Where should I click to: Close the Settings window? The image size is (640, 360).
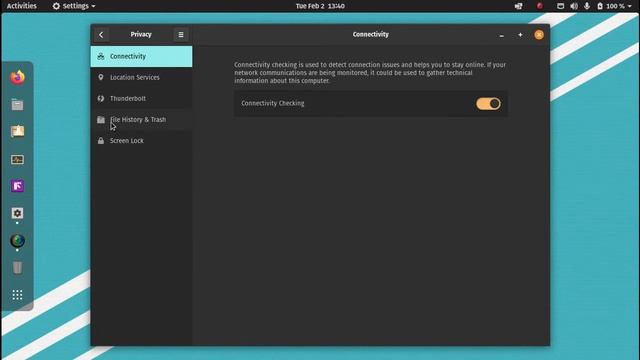[x=539, y=35]
